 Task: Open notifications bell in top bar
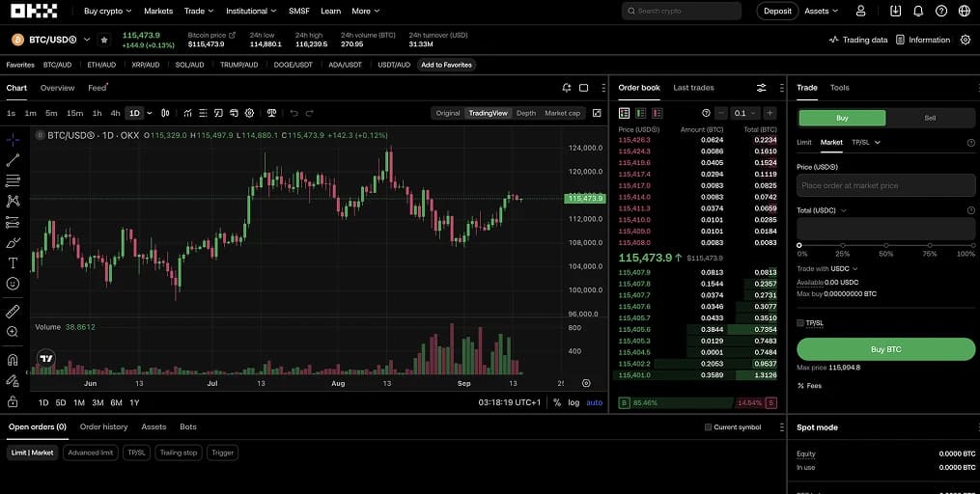click(x=917, y=11)
